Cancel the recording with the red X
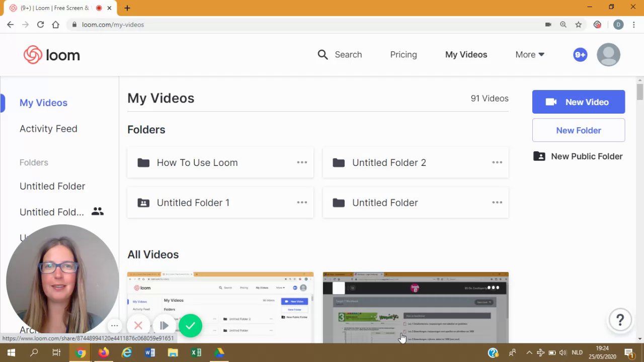This screenshot has height=362, width=644. tap(138, 326)
